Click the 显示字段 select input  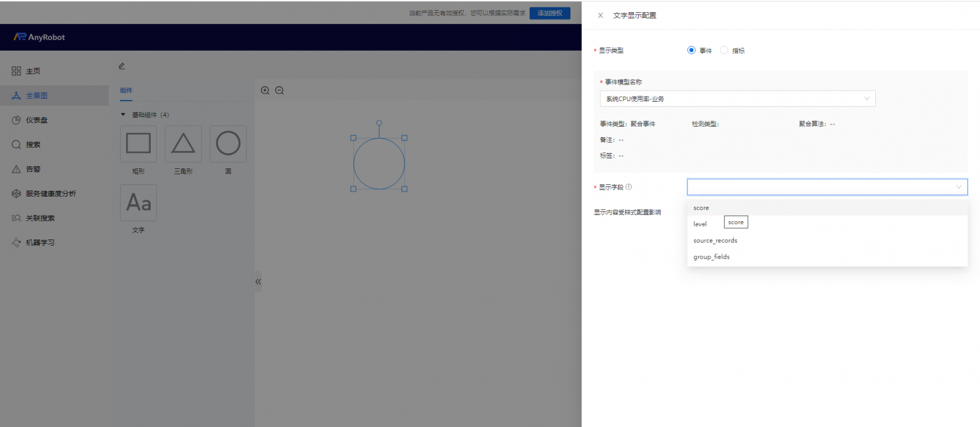pyautogui.click(x=827, y=187)
